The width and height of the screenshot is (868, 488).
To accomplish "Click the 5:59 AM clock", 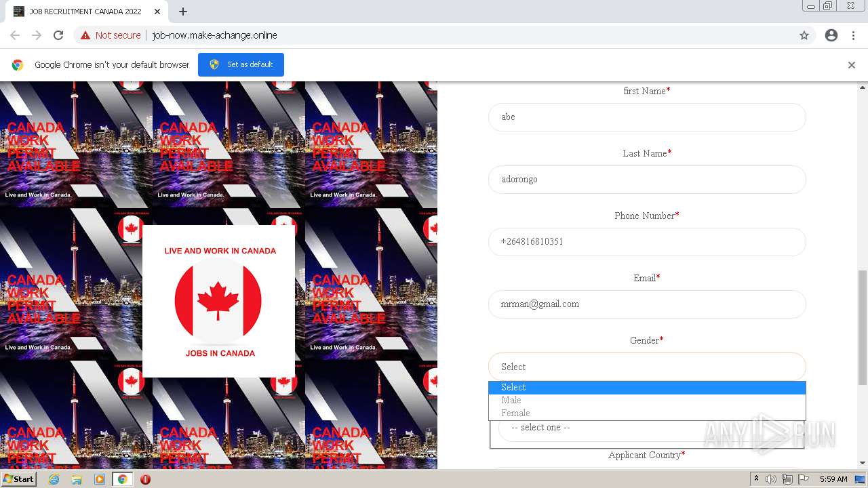I will tap(833, 479).
